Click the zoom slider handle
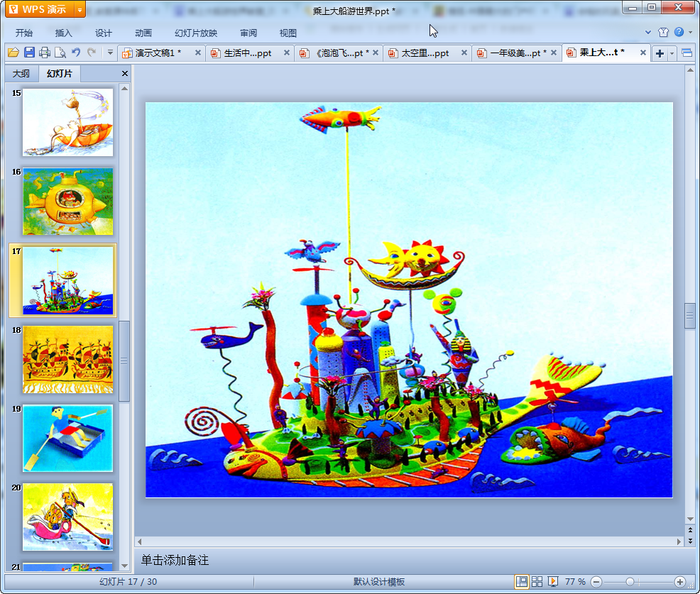The height and width of the screenshot is (594, 700). [630, 581]
